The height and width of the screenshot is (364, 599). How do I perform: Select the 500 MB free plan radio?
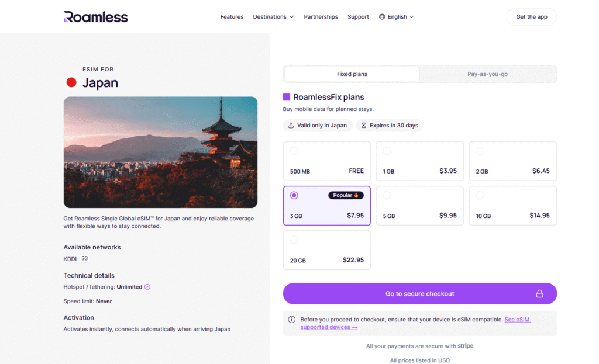[x=294, y=151]
